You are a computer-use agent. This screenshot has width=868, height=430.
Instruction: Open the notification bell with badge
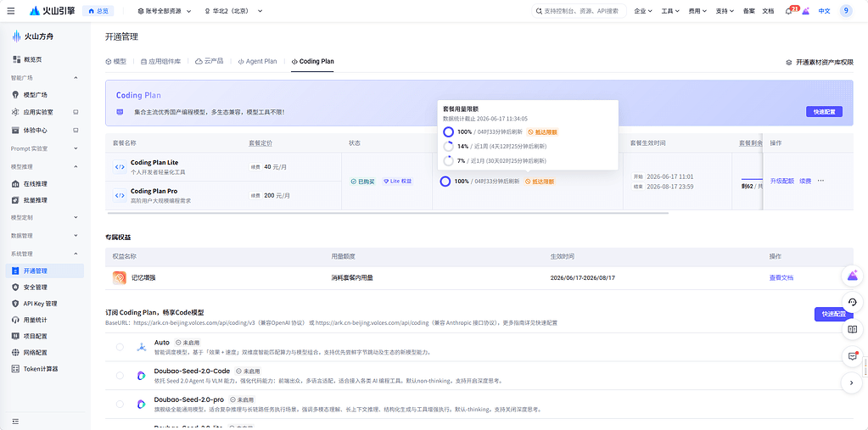tap(788, 11)
